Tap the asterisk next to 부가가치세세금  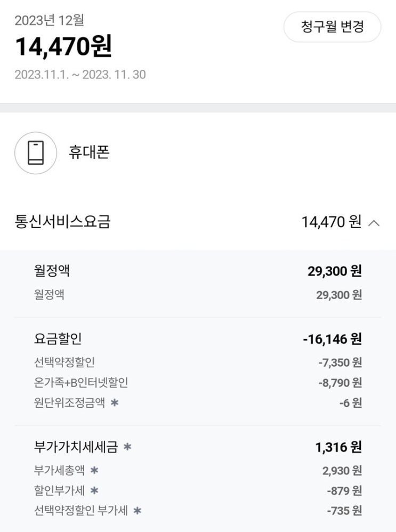(x=127, y=447)
